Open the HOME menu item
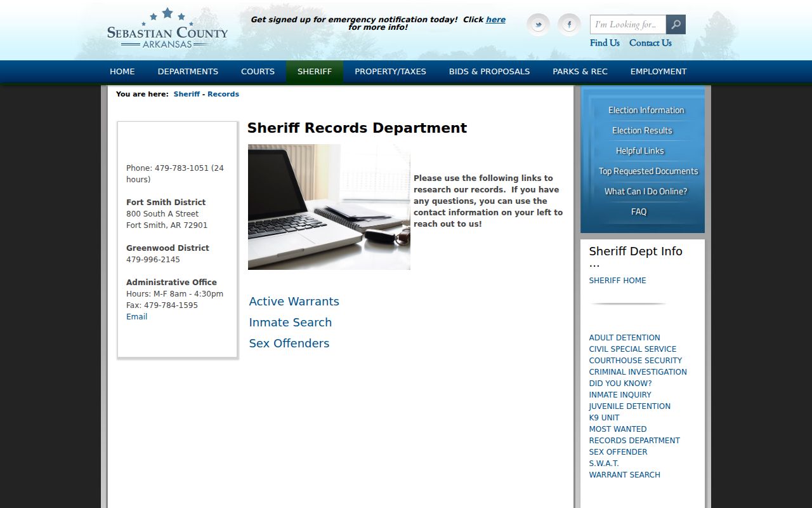 122,72
